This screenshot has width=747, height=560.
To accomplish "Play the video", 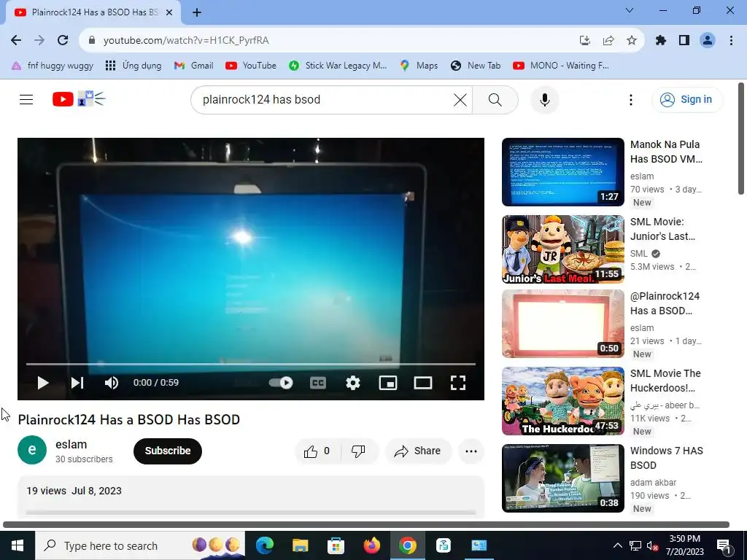I will coord(43,383).
